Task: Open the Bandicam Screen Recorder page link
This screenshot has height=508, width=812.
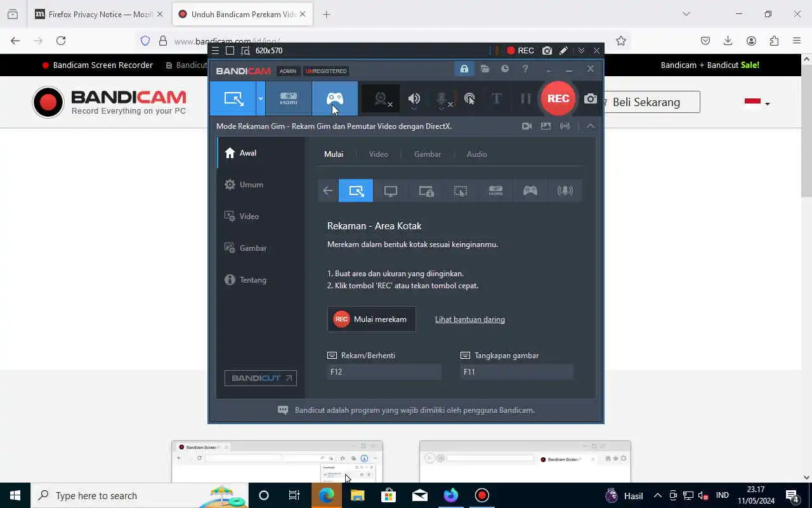Action: 97,65
